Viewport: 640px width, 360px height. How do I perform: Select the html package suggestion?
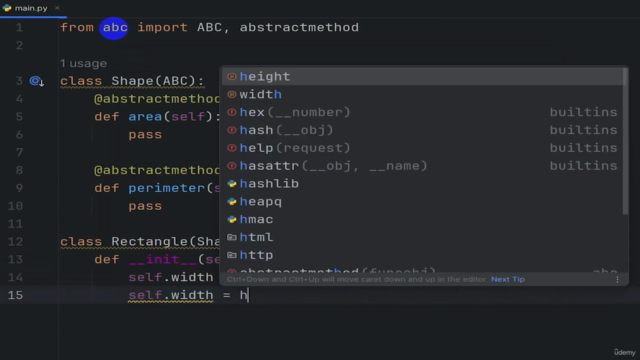(422, 237)
